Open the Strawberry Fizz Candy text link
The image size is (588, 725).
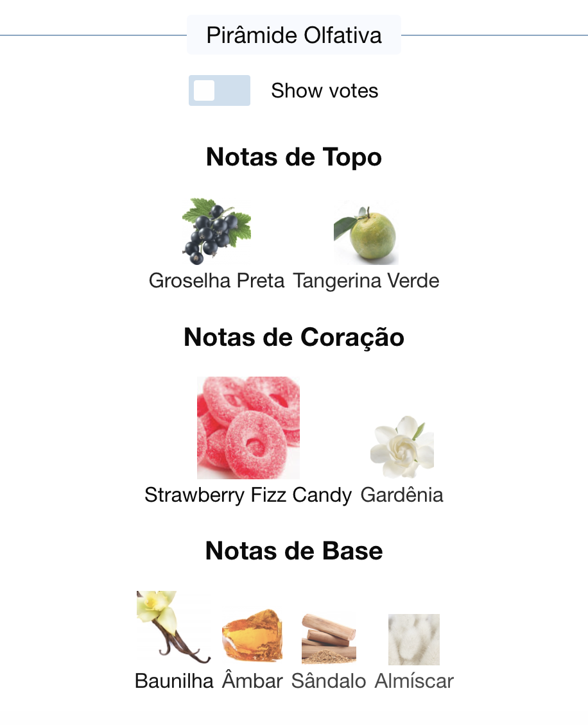tap(248, 495)
